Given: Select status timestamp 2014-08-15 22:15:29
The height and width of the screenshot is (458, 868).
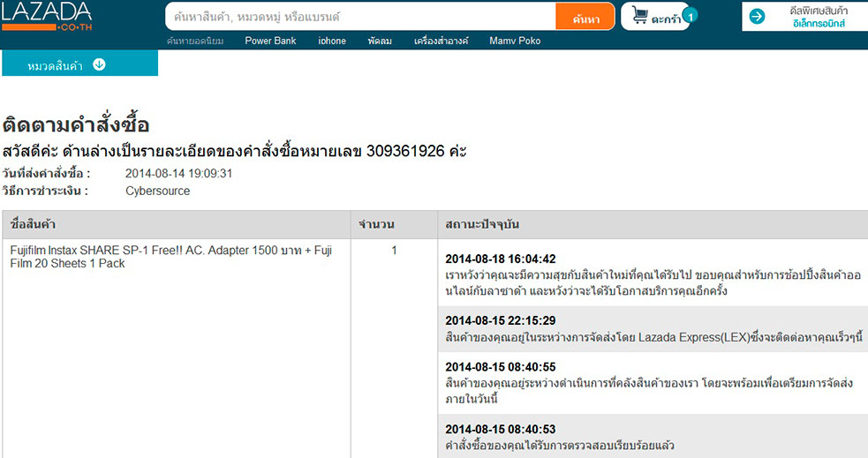Looking at the screenshot, I should click(501, 321).
